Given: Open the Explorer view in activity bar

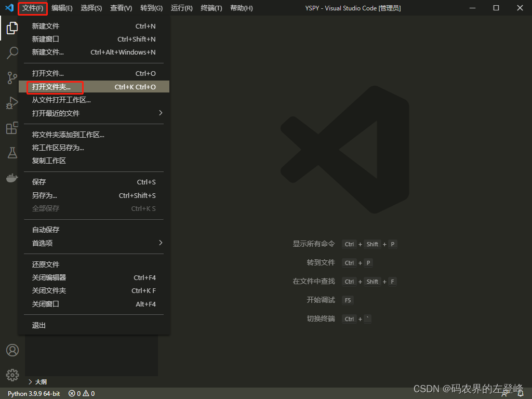Looking at the screenshot, I should click(x=12, y=28).
